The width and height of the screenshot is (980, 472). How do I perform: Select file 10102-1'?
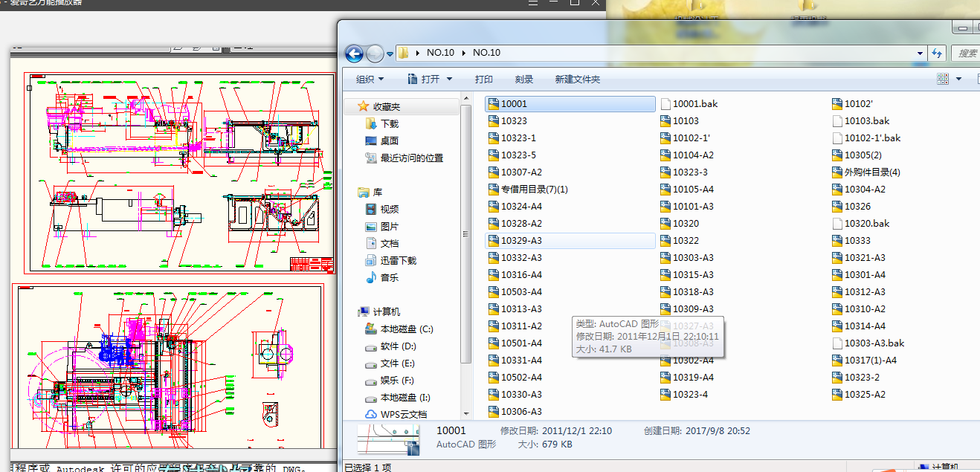tap(685, 138)
